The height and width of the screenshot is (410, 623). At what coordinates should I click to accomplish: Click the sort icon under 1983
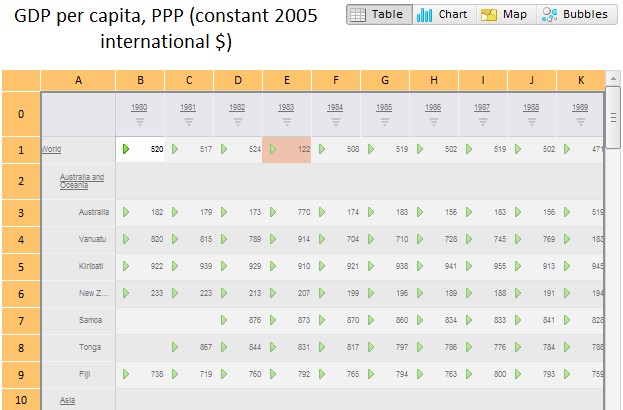(x=286, y=121)
